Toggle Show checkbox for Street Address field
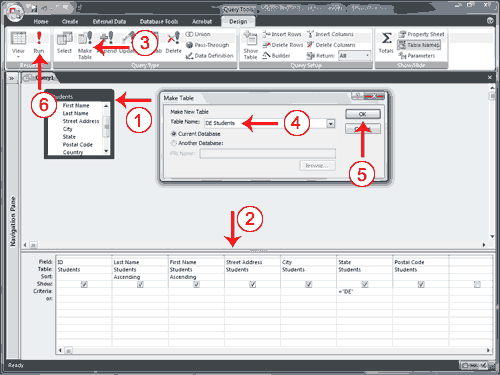Screen dimensions: 500x375 pos(253,284)
